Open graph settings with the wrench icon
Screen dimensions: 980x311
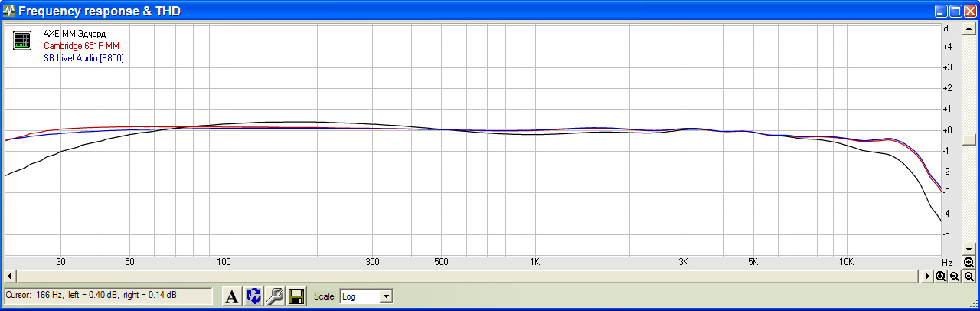point(274,296)
